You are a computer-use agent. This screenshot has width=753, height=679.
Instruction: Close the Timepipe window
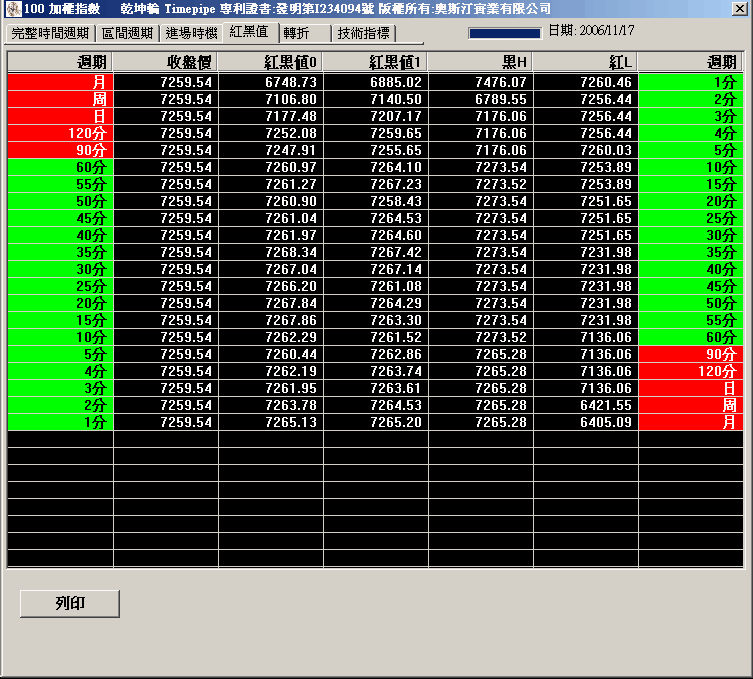coord(738,9)
